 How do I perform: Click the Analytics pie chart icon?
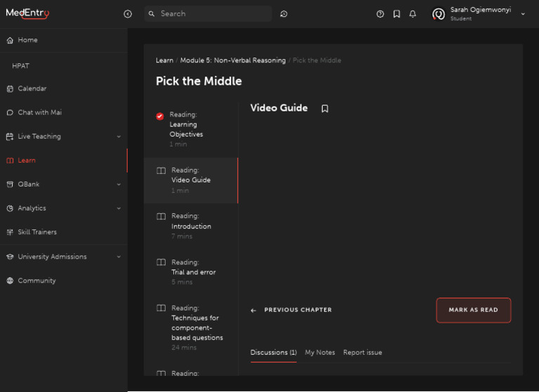(x=10, y=208)
